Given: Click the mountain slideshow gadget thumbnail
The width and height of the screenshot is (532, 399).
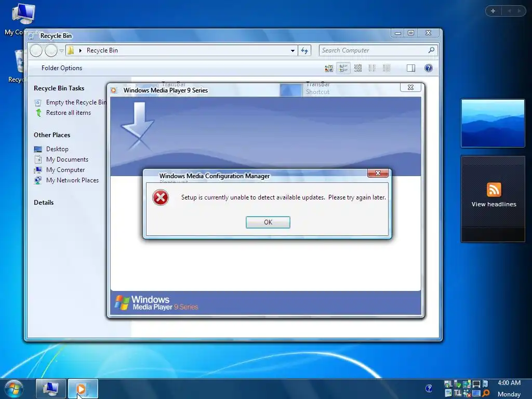Looking at the screenshot, I should click(x=493, y=123).
